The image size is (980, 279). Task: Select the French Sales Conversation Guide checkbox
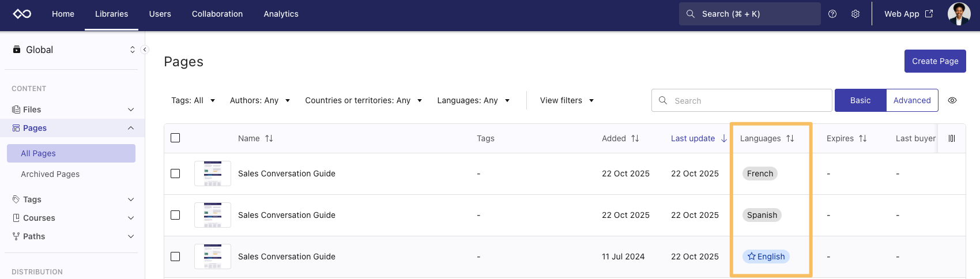(175, 174)
